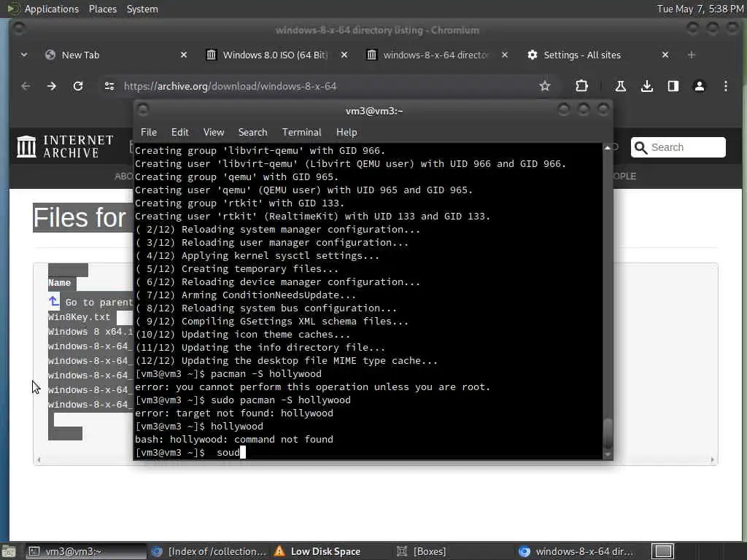Switch to Windows 8.0 ISO (64 Bit) tab

pyautogui.click(x=275, y=55)
